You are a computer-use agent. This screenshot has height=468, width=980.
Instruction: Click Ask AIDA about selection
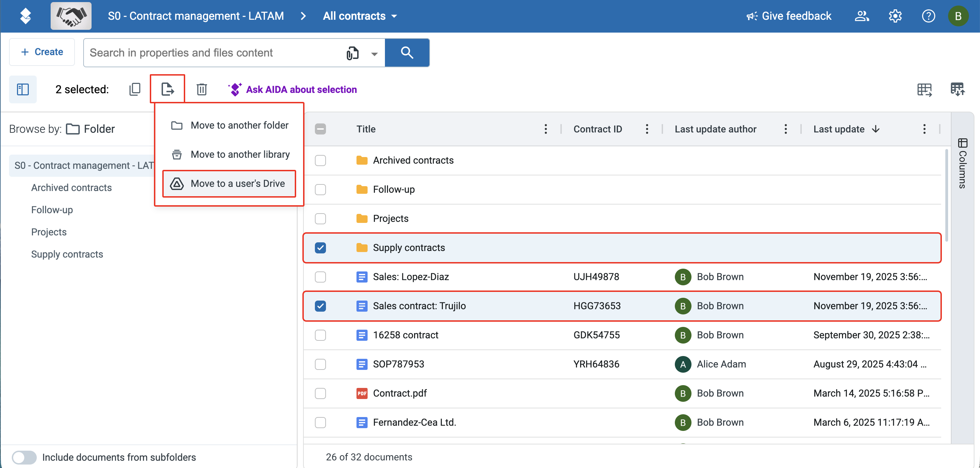[x=292, y=89]
